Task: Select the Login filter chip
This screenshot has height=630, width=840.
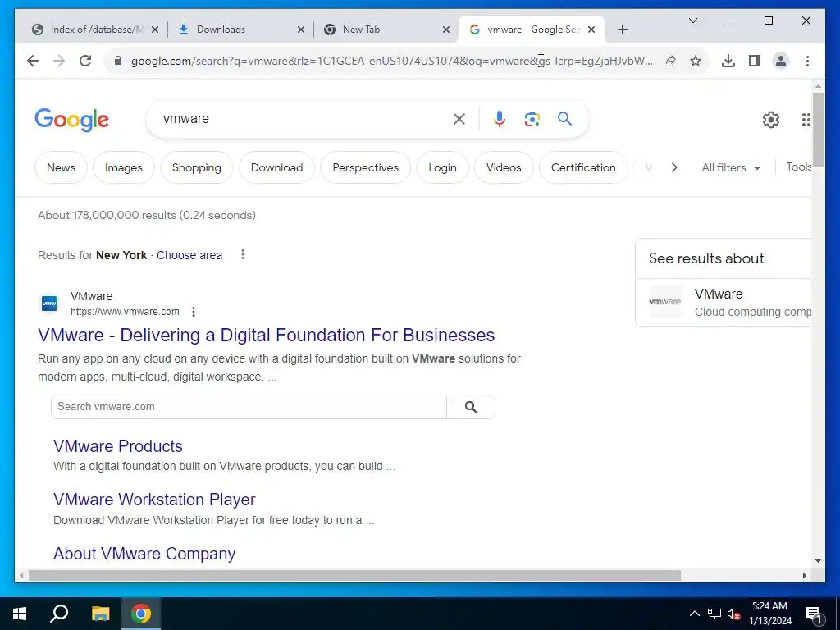Action: [442, 167]
